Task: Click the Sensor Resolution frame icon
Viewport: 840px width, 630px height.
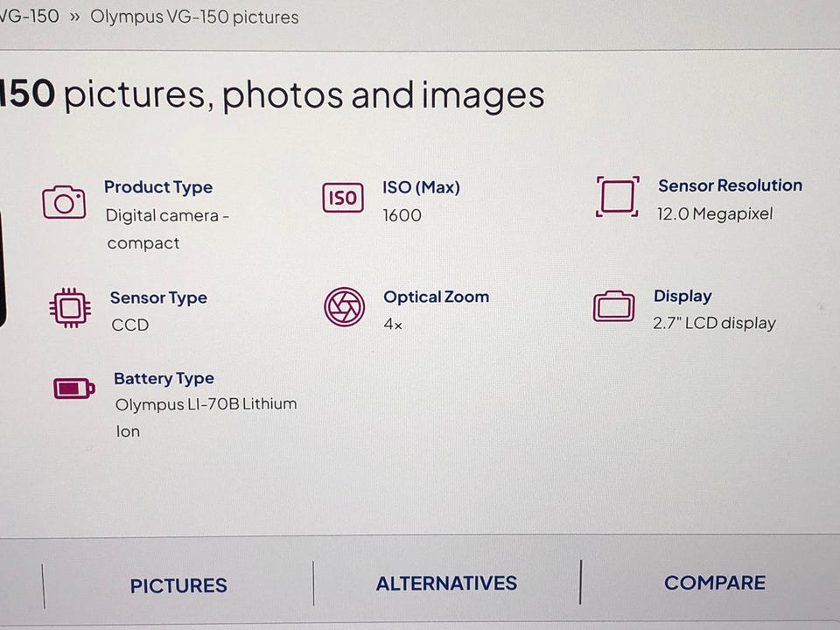Action: (x=618, y=197)
